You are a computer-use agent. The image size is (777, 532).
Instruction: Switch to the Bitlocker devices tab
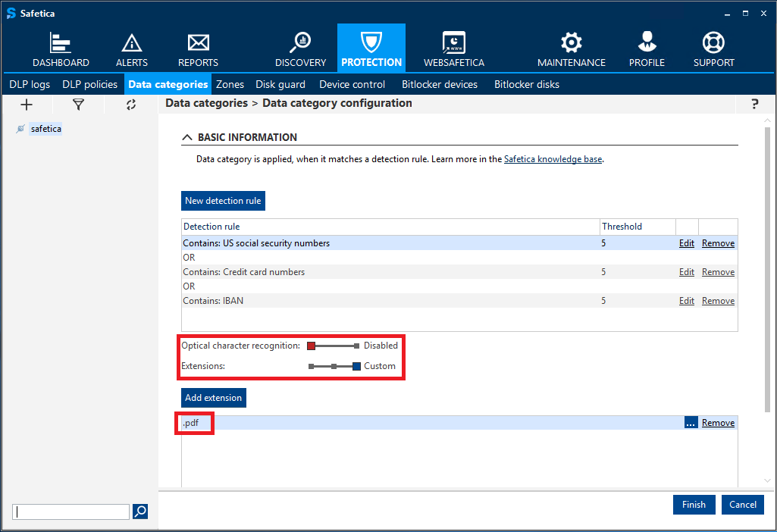(x=440, y=84)
